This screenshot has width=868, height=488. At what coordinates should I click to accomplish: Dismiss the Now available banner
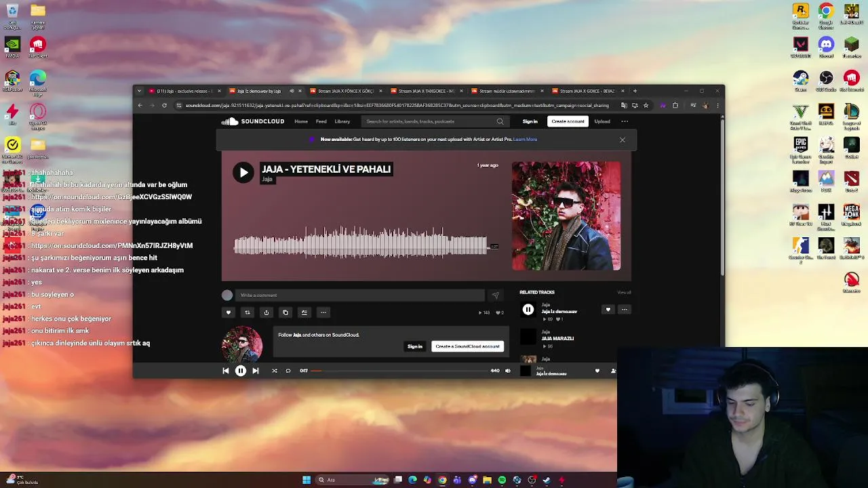623,140
